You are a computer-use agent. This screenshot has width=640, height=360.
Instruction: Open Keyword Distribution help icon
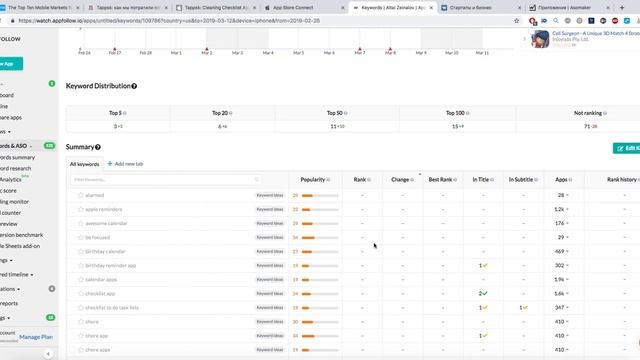(x=134, y=86)
